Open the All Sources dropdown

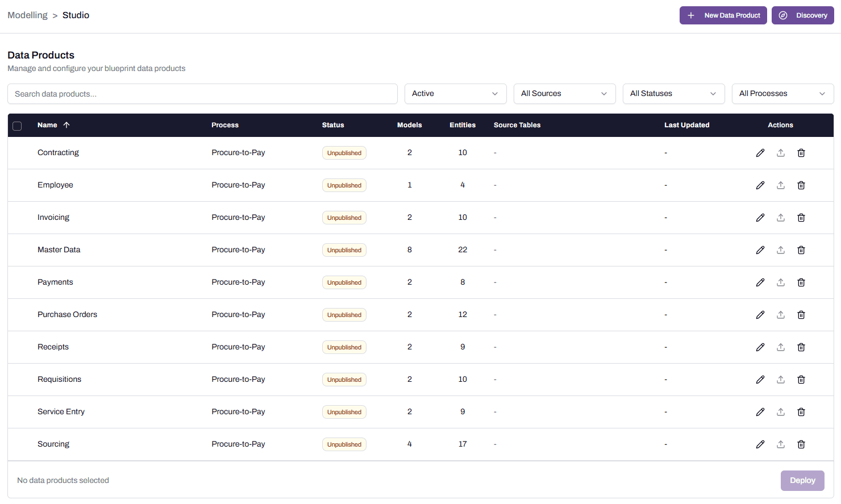pos(564,94)
